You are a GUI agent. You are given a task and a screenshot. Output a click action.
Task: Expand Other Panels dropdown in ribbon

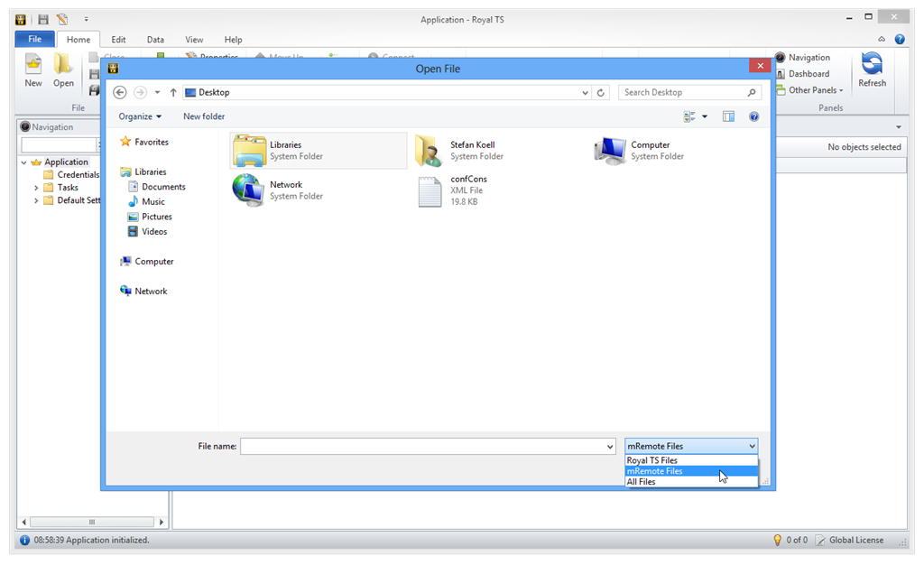click(x=809, y=90)
